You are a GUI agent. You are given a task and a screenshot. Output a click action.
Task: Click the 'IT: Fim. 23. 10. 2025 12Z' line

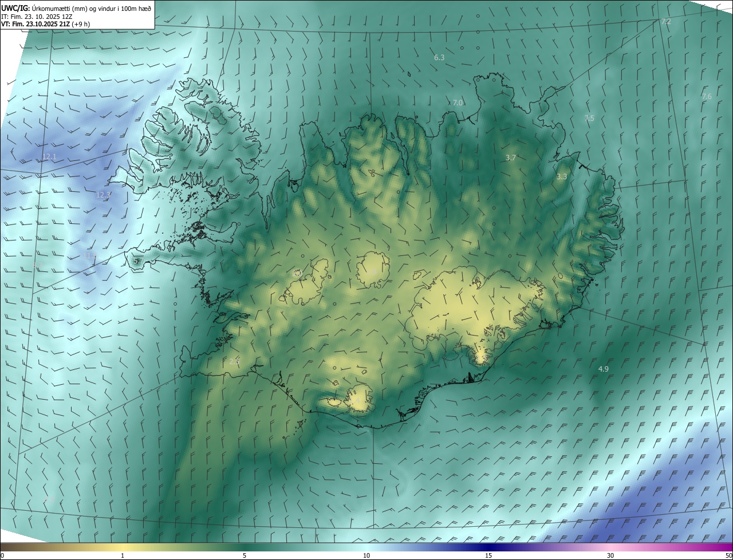(38, 17)
